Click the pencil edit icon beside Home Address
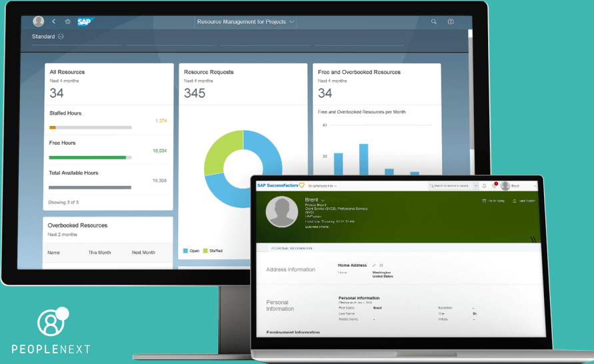The height and width of the screenshot is (364, 594). pyautogui.click(x=374, y=265)
